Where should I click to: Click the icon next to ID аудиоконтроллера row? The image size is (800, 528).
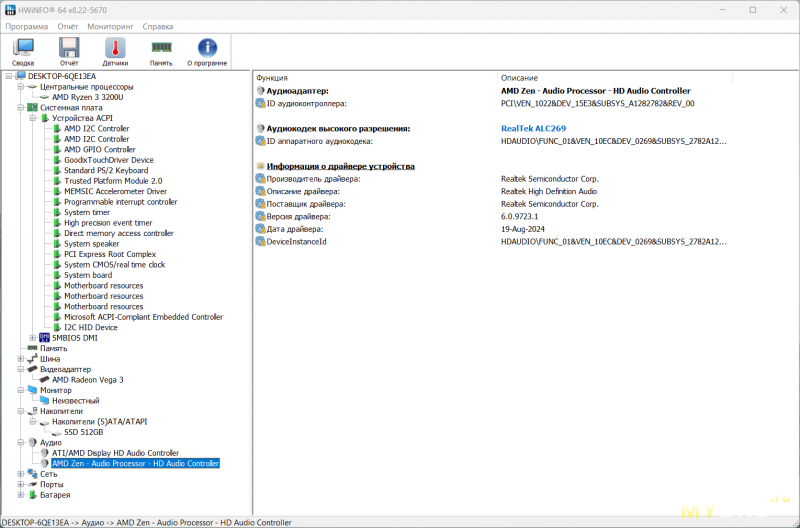260,104
